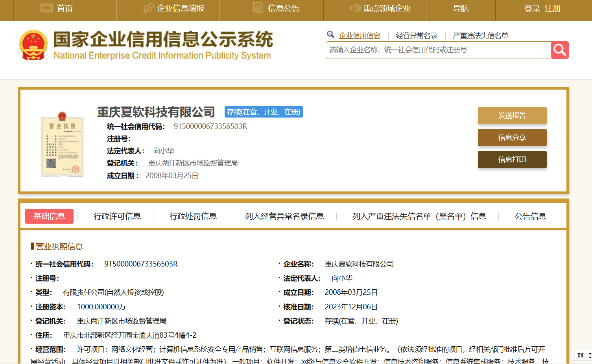
Task: Open the business license thumbnail image
Action: click(x=63, y=145)
